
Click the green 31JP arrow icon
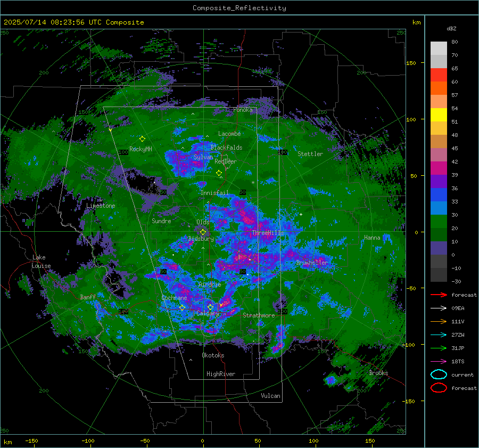[439, 348]
